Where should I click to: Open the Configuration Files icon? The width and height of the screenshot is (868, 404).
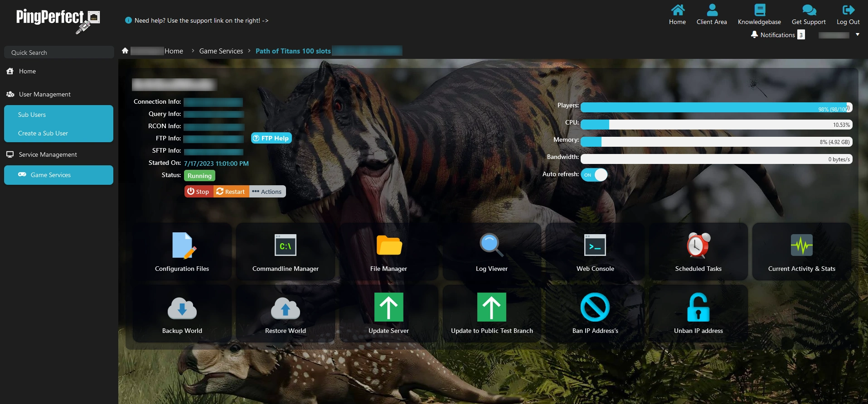(182, 246)
